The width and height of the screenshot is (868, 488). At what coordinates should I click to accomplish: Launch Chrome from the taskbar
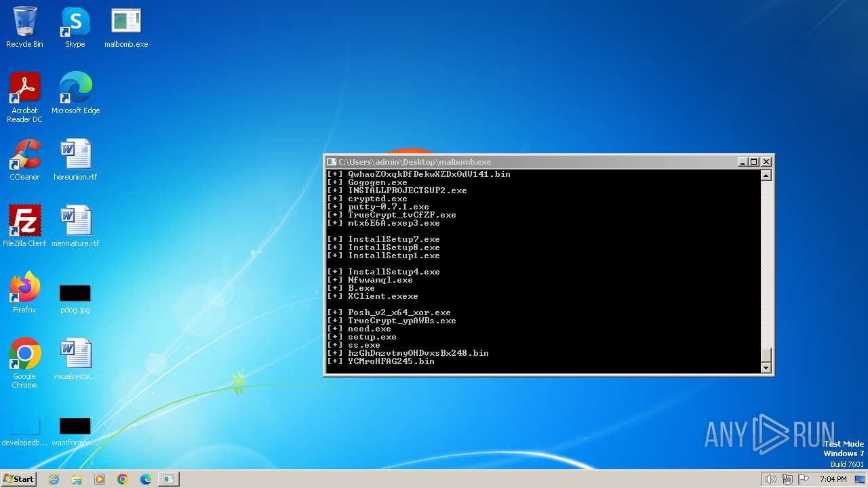tap(123, 479)
